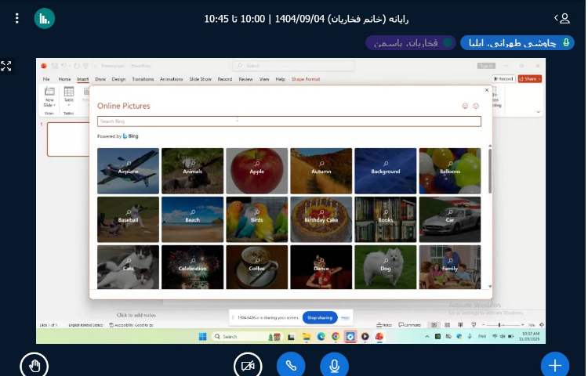Select the Birds picture category
The height and width of the screenshot is (376, 588).
click(x=257, y=219)
